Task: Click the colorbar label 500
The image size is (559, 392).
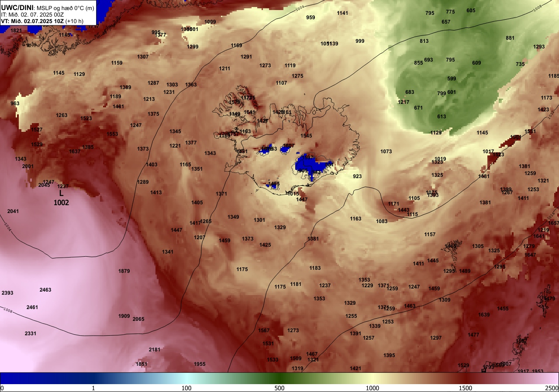Action: click(x=279, y=388)
